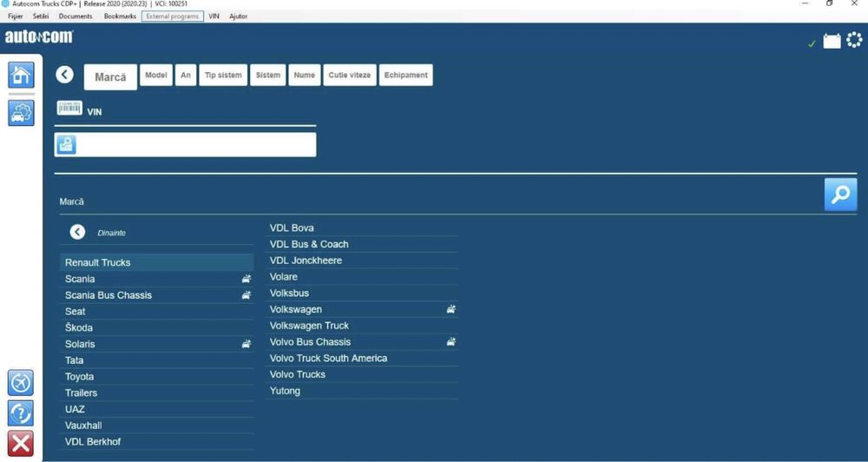Switch to the An tab
This screenshot has height=462, width=868.
186,75
